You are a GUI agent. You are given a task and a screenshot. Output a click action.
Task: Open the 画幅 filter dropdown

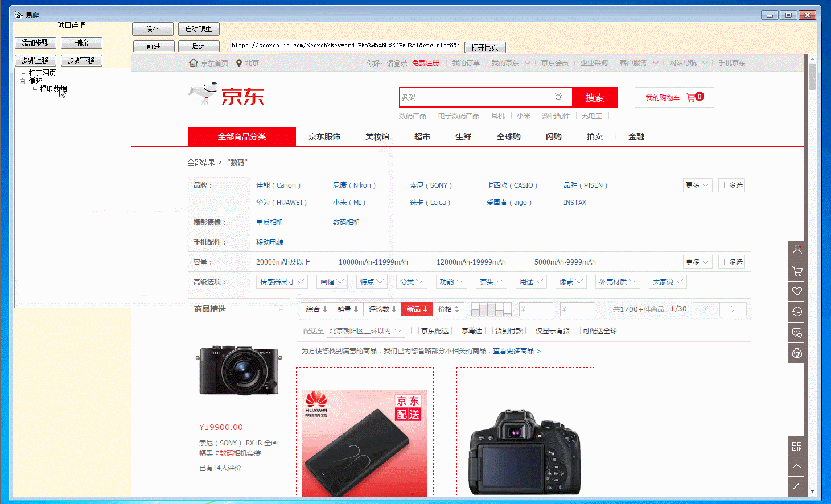332,282
